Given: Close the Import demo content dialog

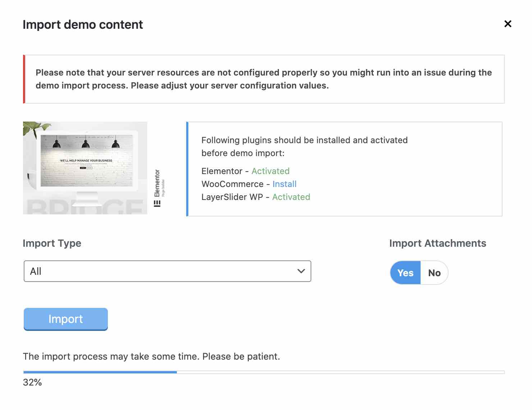Looking at the screenshot, I should coord(508,24).
